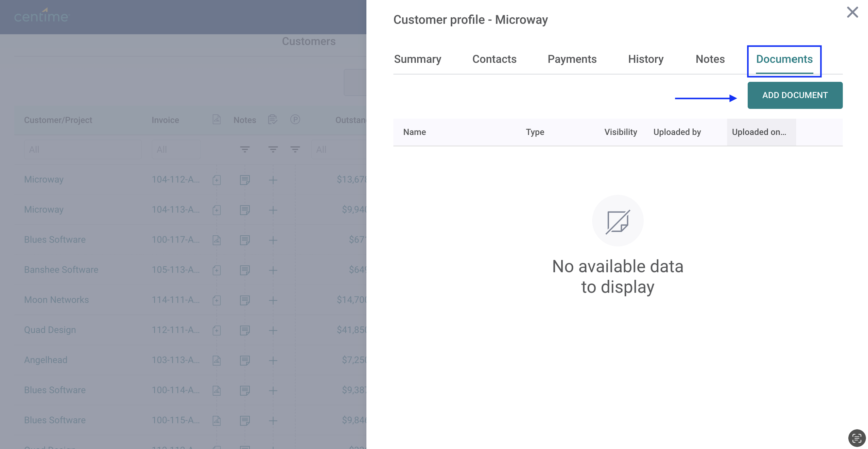868x449 pixels.
Task: Sort by the Uploaded by column header
Action: [x=677, y=132]
